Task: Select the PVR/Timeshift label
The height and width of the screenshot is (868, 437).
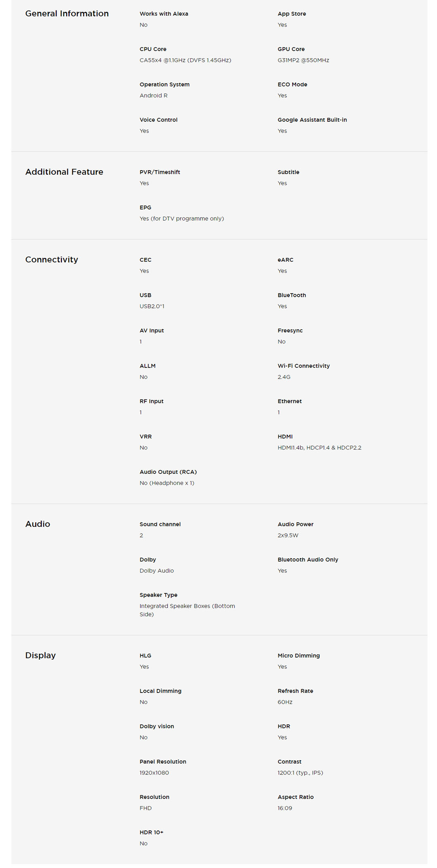Action: pyautogui.click(x=160, y=172)
